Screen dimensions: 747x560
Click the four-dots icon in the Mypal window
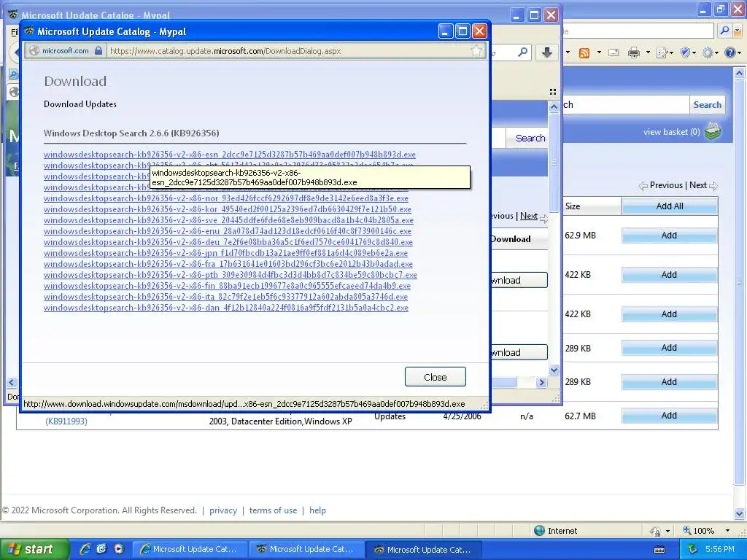553,92
